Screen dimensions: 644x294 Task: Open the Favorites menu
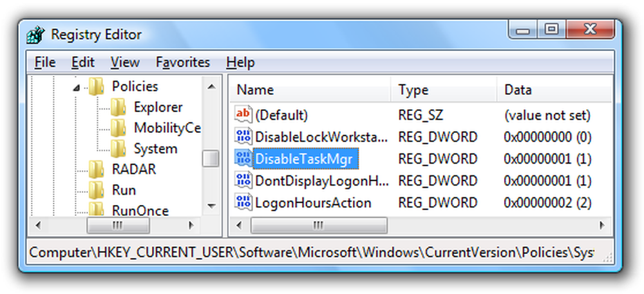tap(183, 63)
